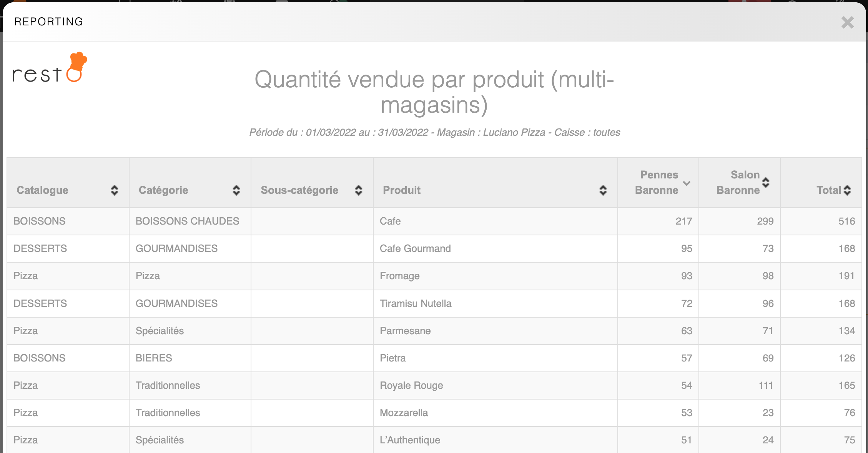Sort by Salon Baronne arrows icon
The image size is (868, 453).
(765, 183)
